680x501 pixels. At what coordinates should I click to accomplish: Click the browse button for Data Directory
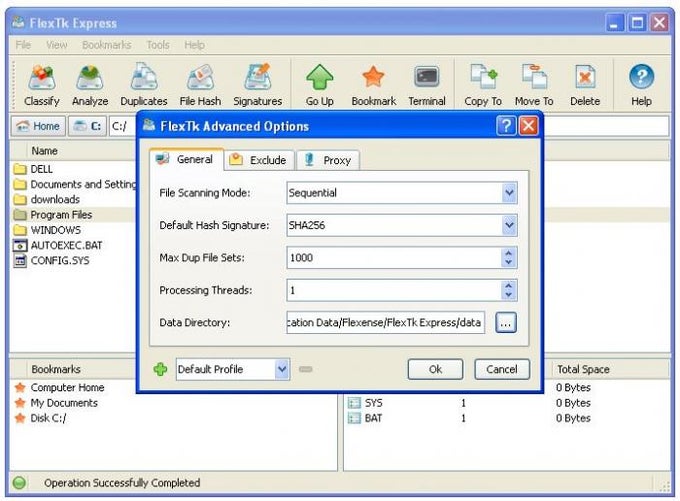[506, 323]
